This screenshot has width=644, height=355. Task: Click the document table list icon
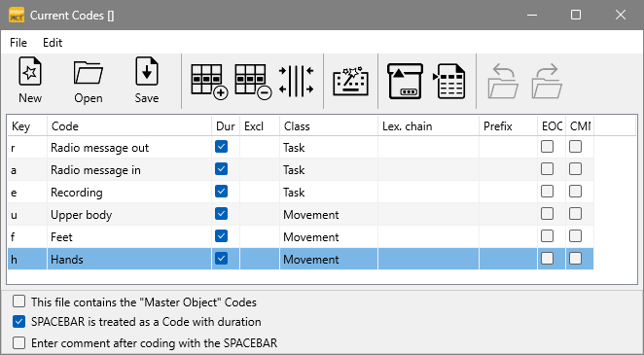click(x=448, y=82)
